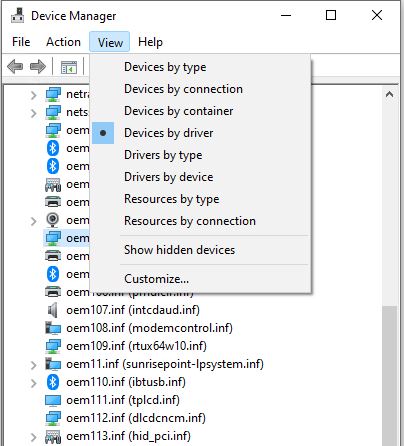The width and height of the screenshot is (404, 446).
Task: Expand the netr driver node
Action: pyautogui.click(x=33, y=95)
